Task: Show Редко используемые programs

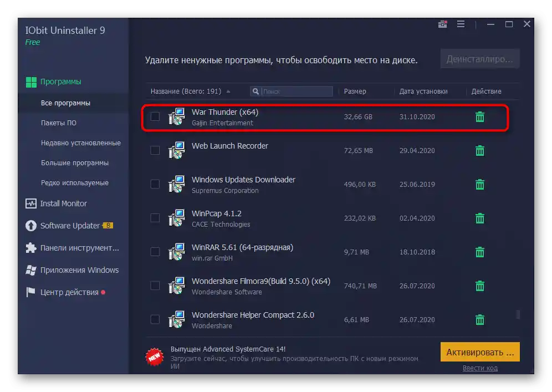Action: (75, 183)
